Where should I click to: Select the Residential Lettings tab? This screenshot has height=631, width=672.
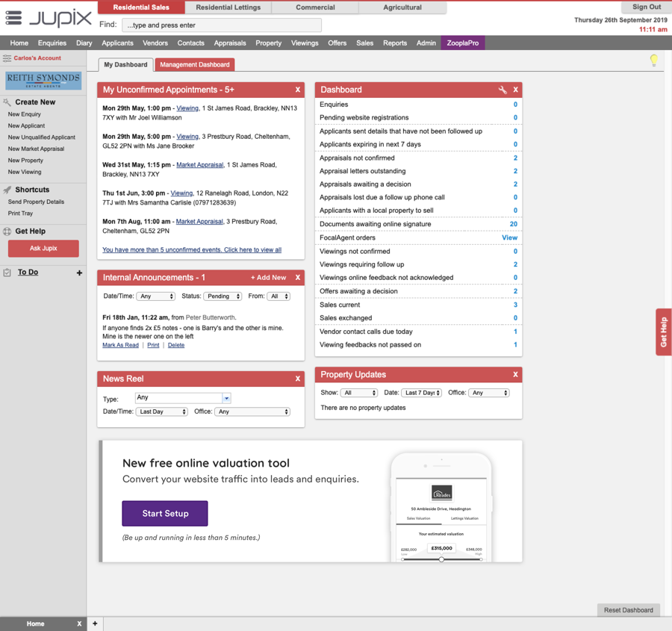(x=228, y=7)
